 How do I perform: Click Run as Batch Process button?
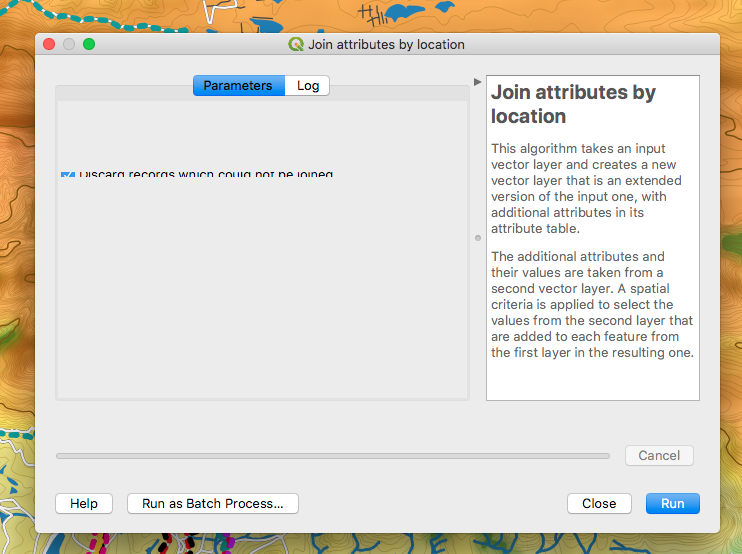tap(212, 503)
